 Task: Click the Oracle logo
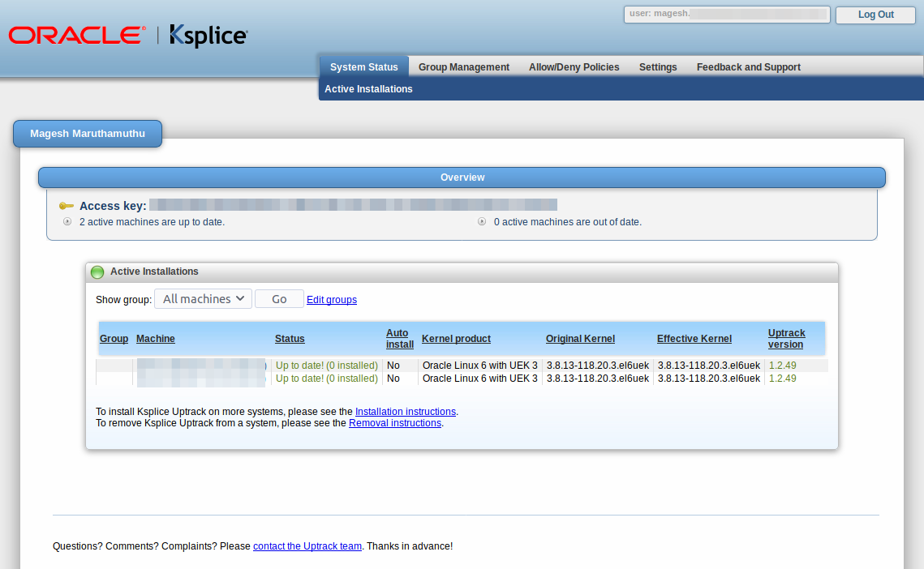click(x=77, y=36)
